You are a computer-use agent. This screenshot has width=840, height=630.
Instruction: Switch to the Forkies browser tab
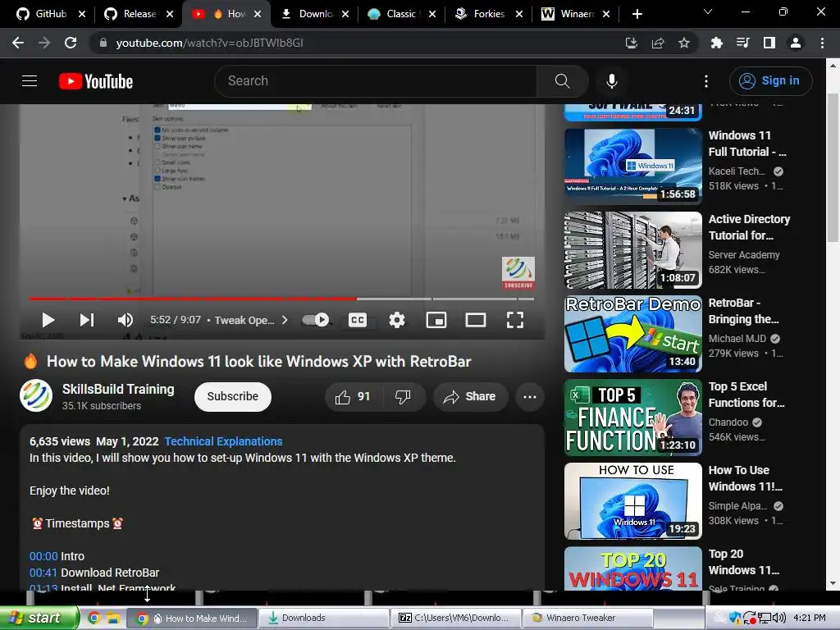pos(489,14)
